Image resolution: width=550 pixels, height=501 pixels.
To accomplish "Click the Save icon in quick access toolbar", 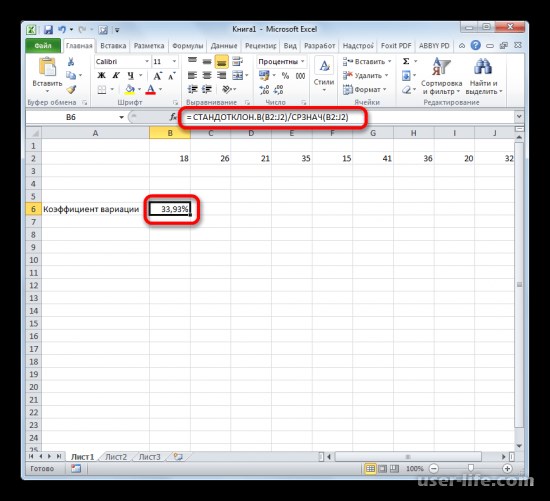I will [x=48, y=29].
